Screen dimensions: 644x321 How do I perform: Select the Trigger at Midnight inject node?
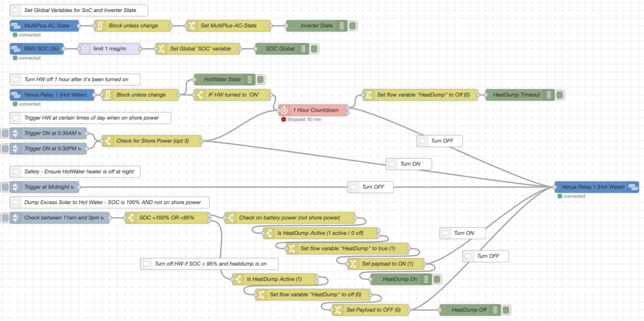45,187
